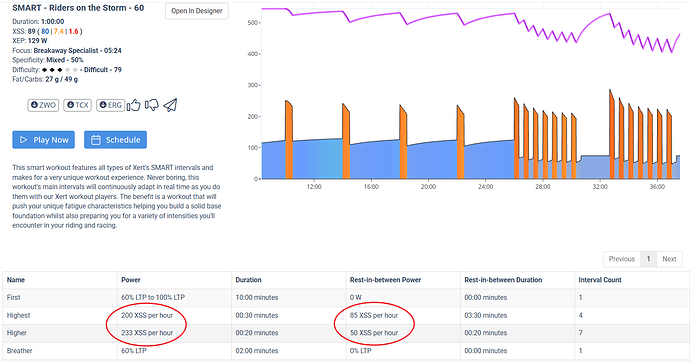Screen dimensions: 690x362
Task: Click the thumbs up like icon
Action: click(134, 105)
